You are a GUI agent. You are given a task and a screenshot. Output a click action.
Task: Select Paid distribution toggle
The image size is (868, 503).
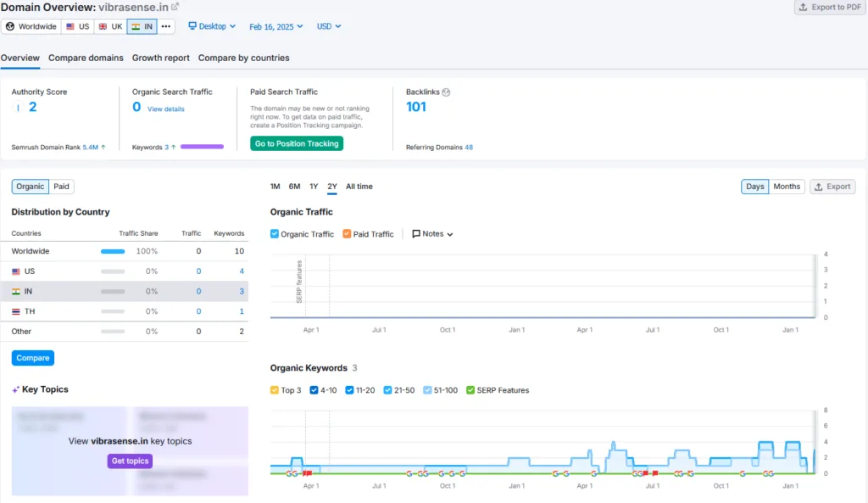click(61, 187)
